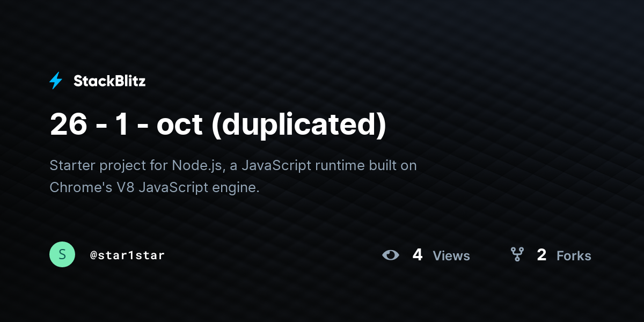The width and height of the screenshot is (644, 322).
Task: Click the word "Node.js" in the description
Action: [x=197, y=166]
